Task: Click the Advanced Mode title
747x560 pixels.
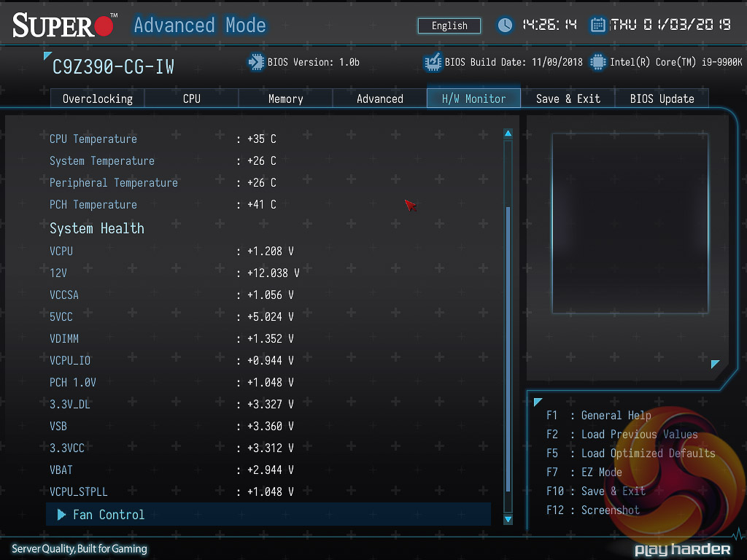Action: (200, 25)
